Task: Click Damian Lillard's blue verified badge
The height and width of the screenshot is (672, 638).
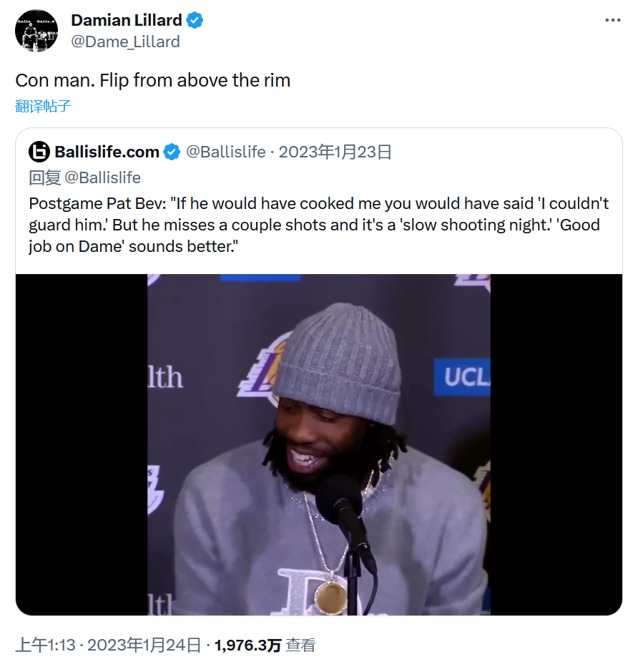Action: 195,21
